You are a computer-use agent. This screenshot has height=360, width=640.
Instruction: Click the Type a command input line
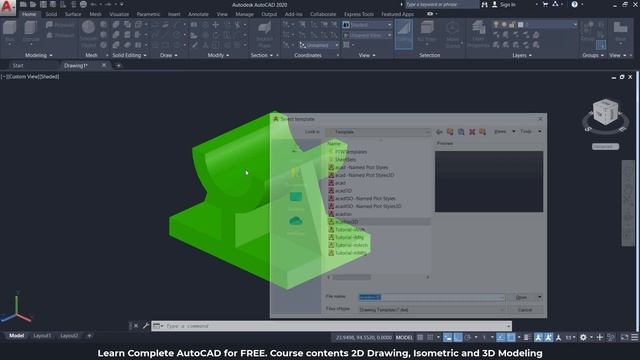pos(331,326)
